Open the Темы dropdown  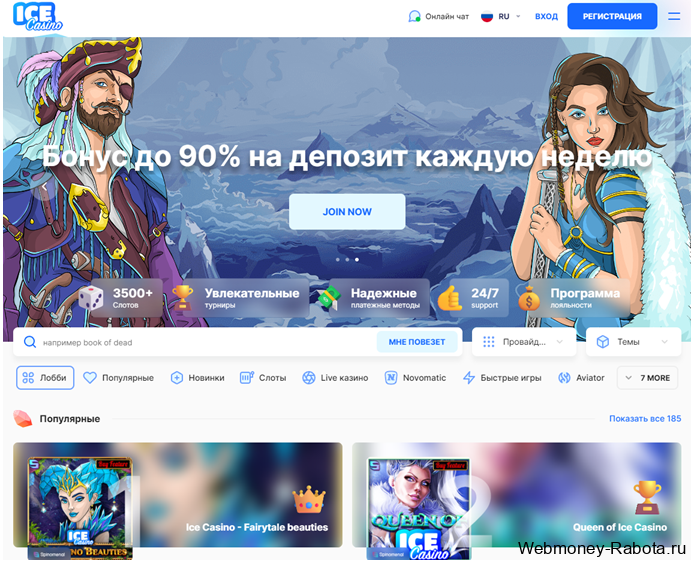(633, 342)
